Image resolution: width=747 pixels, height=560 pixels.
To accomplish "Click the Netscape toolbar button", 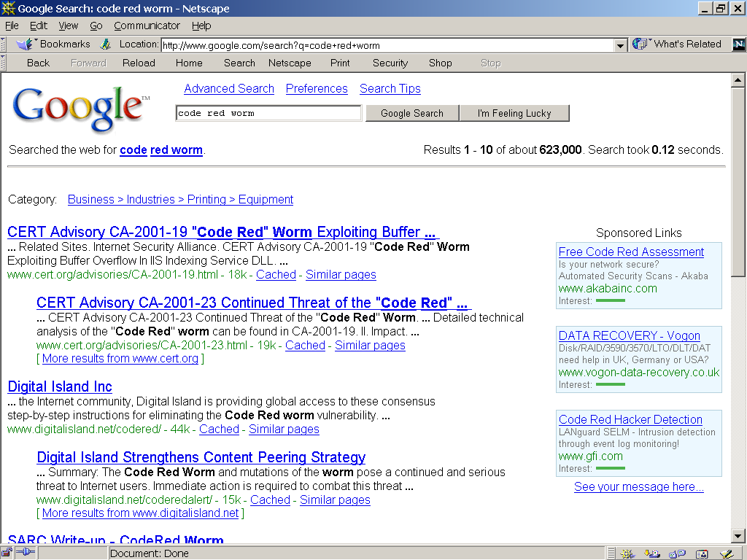I will point(290,63).
